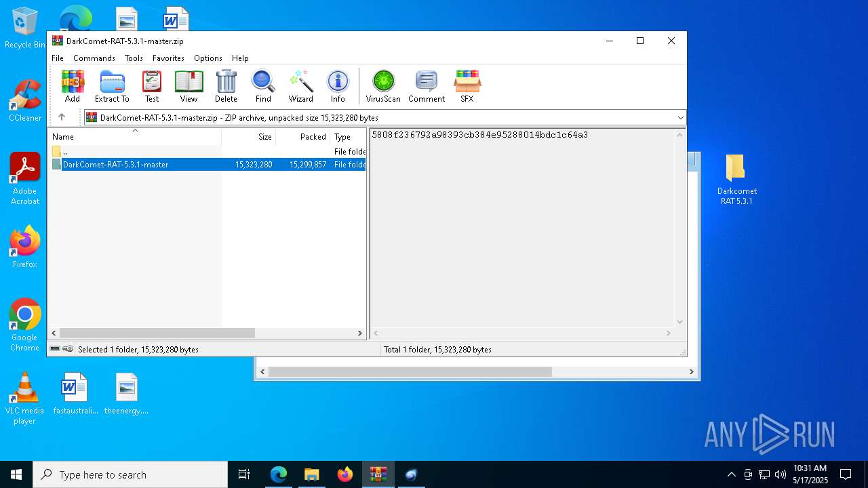Viewport: 868px width, 488px height.
Task: Select Firefox desktop shortcut
Action: point(25,247)
